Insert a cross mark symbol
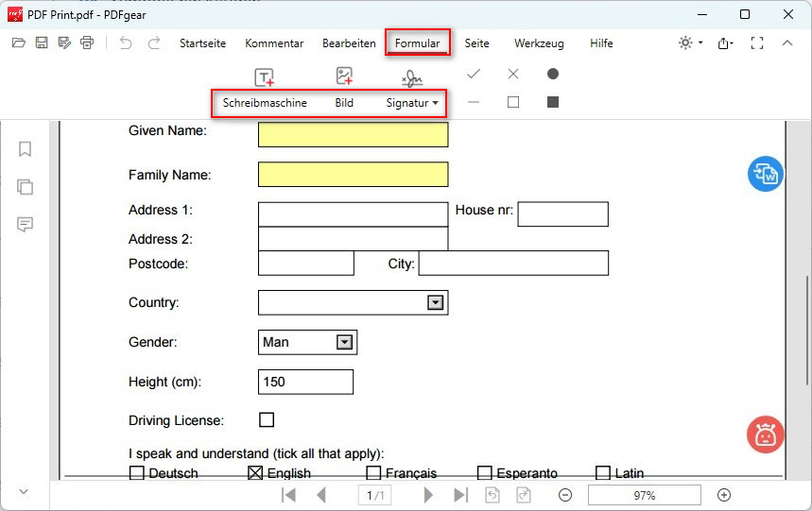The height and width of the screenshot is (511, 812). click(x=513, y=74)
